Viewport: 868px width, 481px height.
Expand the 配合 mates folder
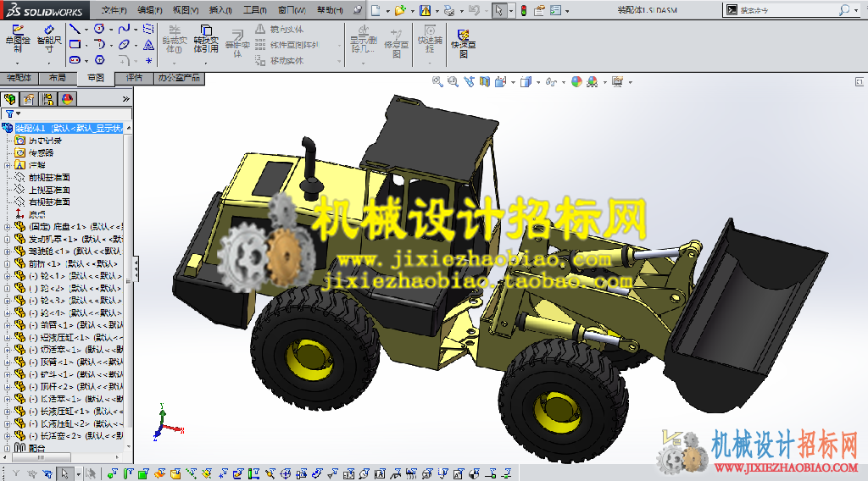(7, 448)
